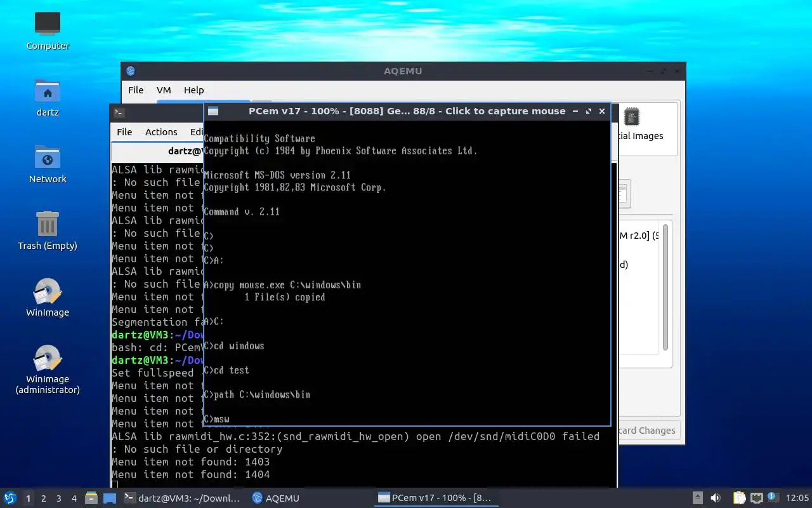812x508 pixels.
Task: Open the dartz home folder icon
Action: point(48,97)
